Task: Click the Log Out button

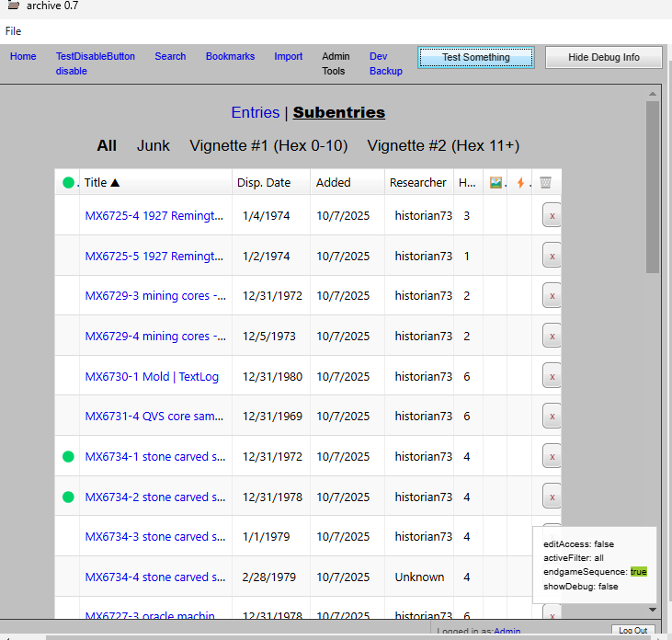Action: pyautogui.click(x=632, y=631)
